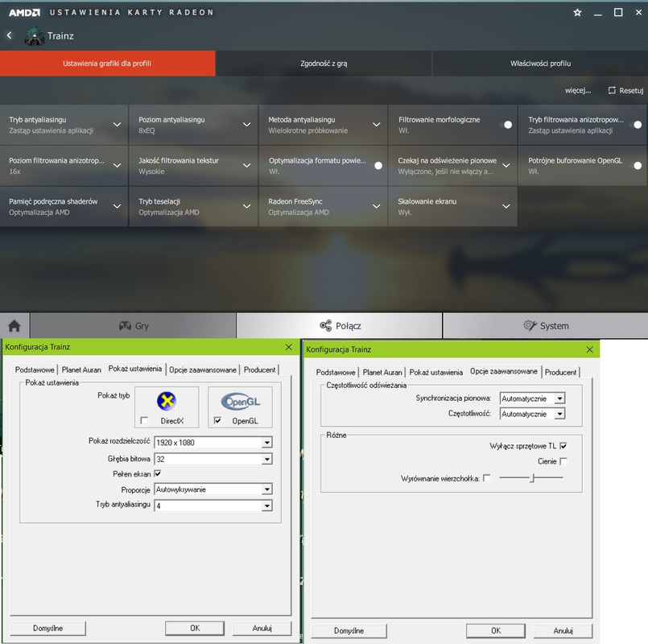Close left Konfiguracja Trainz dialog
This screenshot has width=648, height=644.
[289, 347]
